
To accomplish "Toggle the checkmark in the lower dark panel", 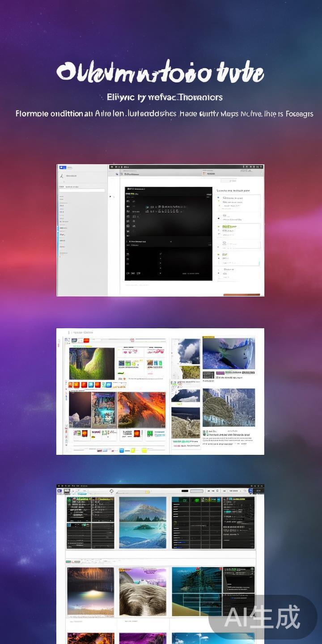I will point(160,254).
